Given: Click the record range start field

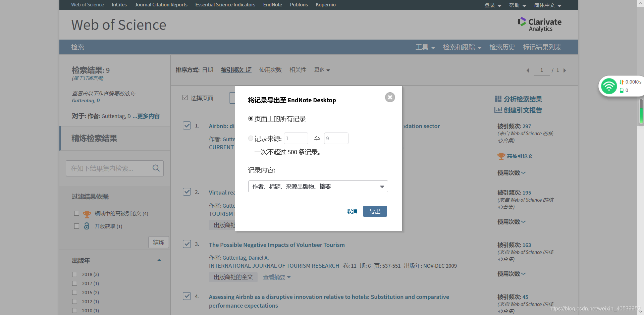Looking at the screenshot, I should click(x=296, y=138).
